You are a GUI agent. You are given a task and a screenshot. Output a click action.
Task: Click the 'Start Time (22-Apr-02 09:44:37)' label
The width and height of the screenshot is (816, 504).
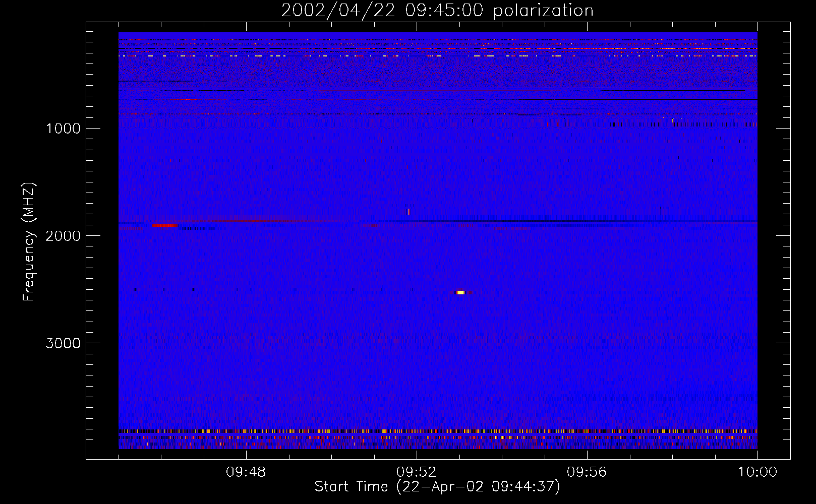point(437,487)
